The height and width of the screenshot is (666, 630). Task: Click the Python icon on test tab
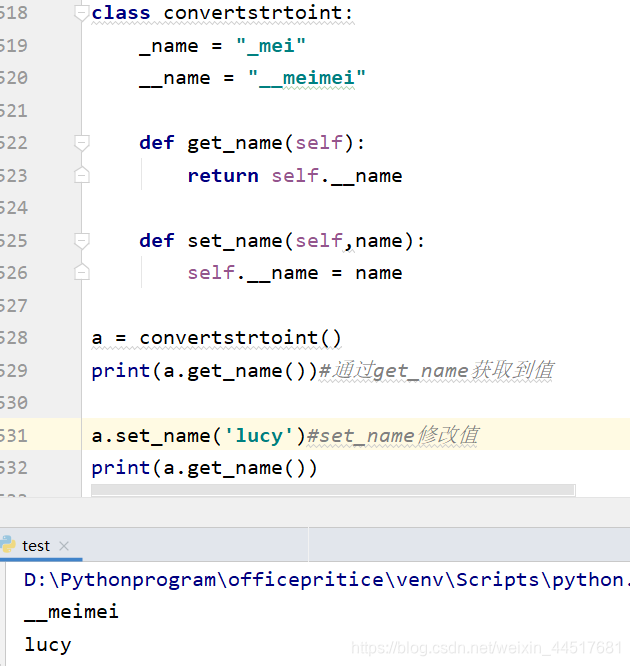7,545
